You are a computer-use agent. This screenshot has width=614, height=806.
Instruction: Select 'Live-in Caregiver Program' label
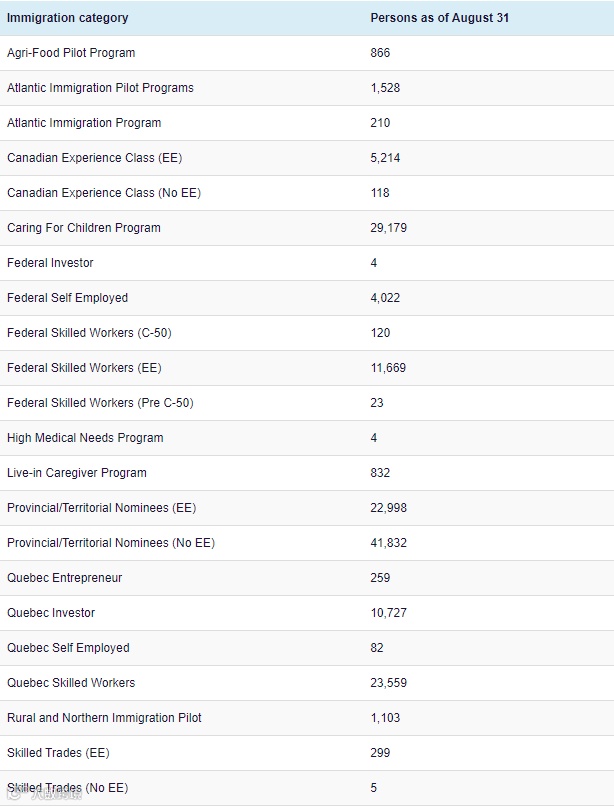point(77,472)
